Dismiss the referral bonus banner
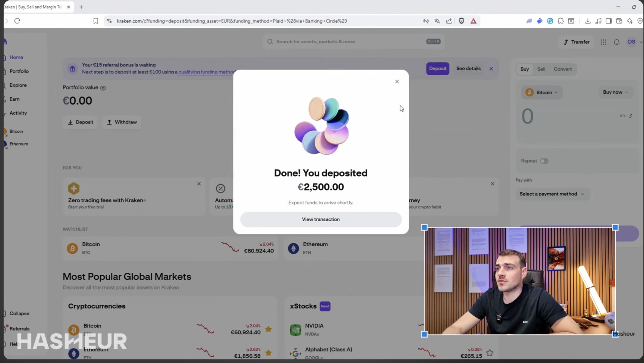The height and width of the screenshot is (363, 644). [x=491, y=69]
